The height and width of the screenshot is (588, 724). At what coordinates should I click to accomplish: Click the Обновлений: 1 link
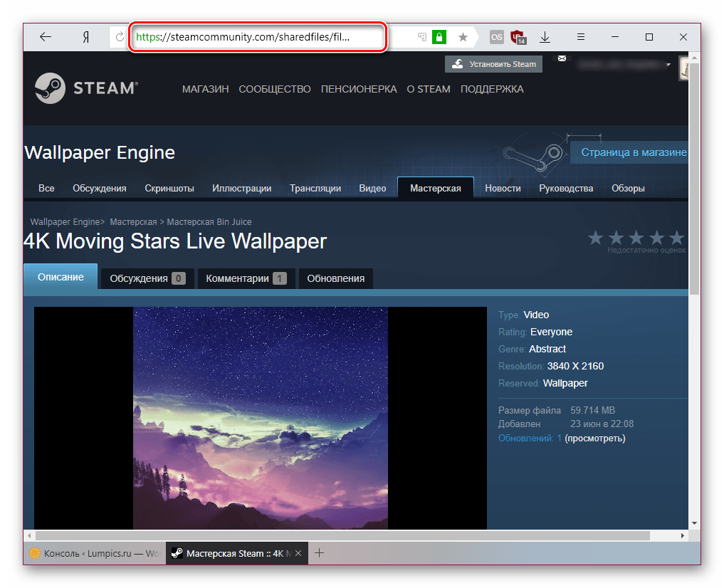530,439
